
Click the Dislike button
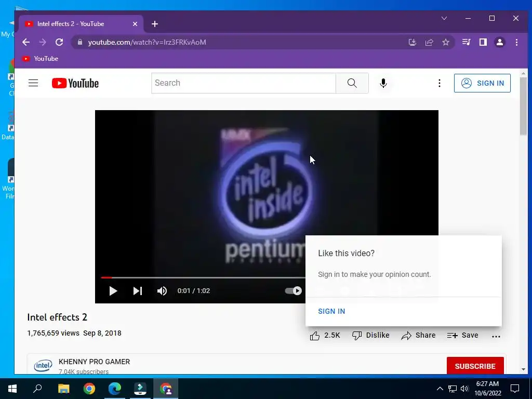(x=370, y=335)
